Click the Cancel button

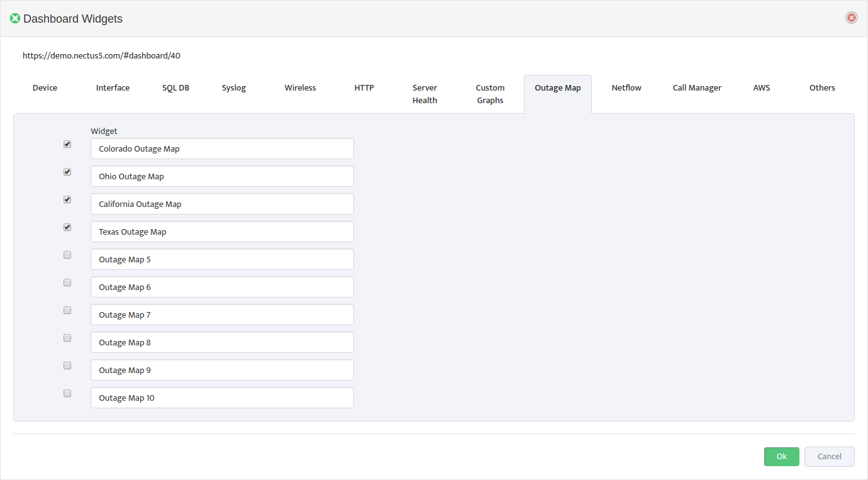click(x=830, y=457)
